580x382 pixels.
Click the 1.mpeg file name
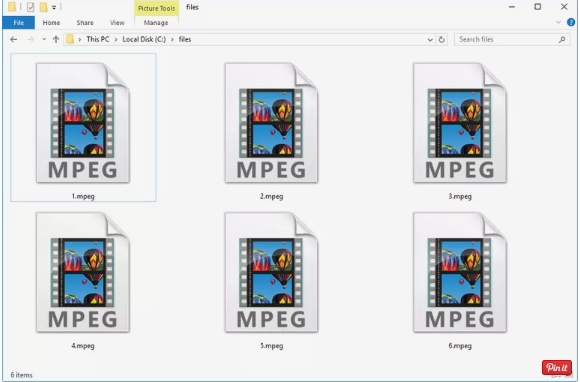click(83, 196)
